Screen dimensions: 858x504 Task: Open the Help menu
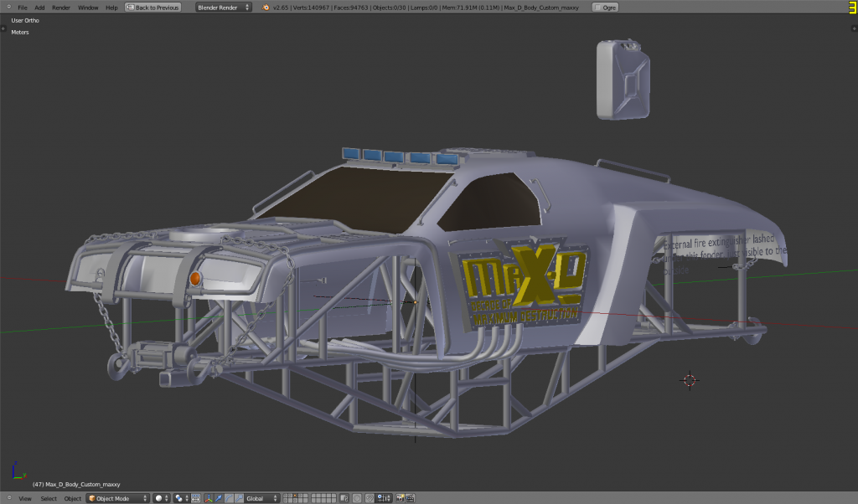click(x=111, y=8)
